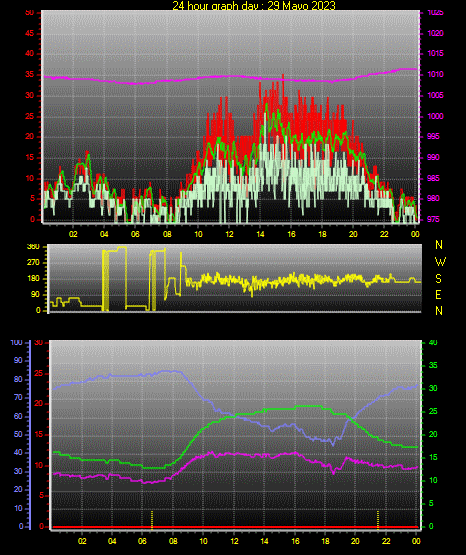Click the 18 hour label under bottom chart
This screenshot has width=466, height=555.
[325, 541]
